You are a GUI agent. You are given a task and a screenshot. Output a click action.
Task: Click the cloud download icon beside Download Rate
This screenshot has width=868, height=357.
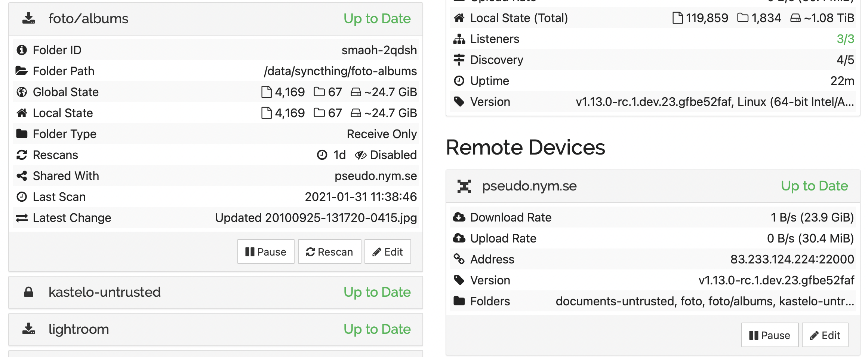(459, 217)
